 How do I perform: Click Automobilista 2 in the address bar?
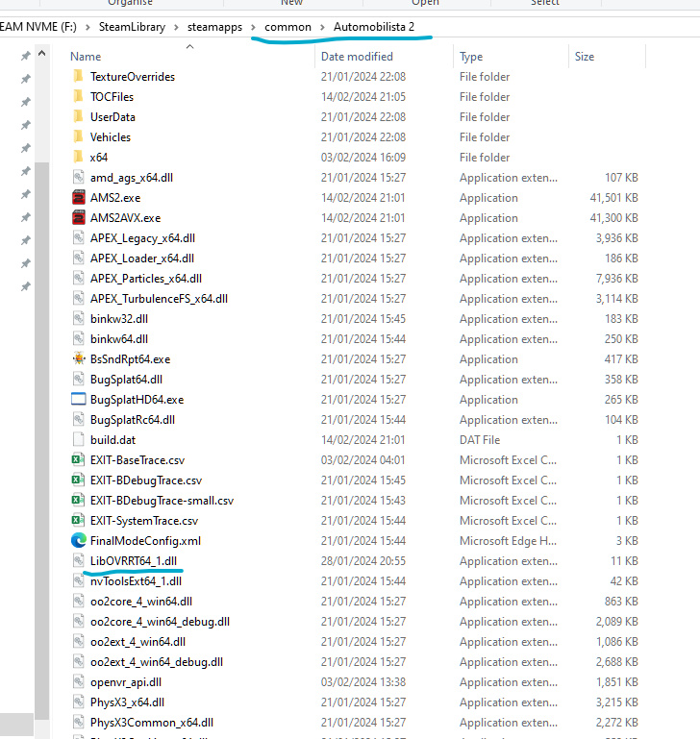point(374,27)
